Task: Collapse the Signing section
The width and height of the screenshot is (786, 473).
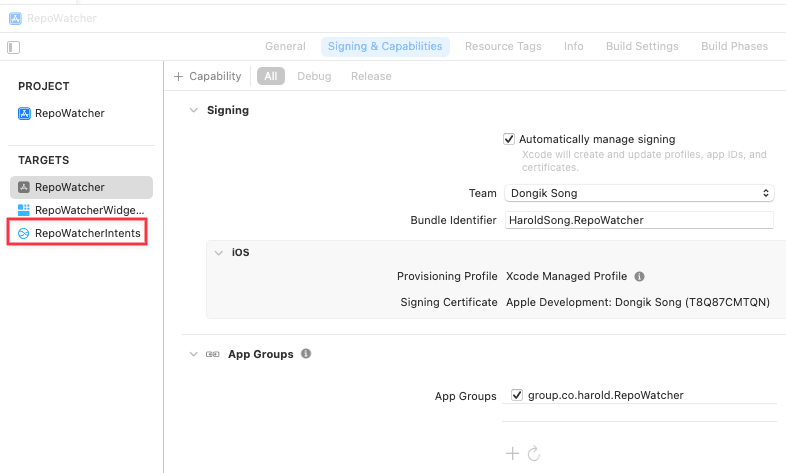Action: pyautogui.click(x=193, y=110)
